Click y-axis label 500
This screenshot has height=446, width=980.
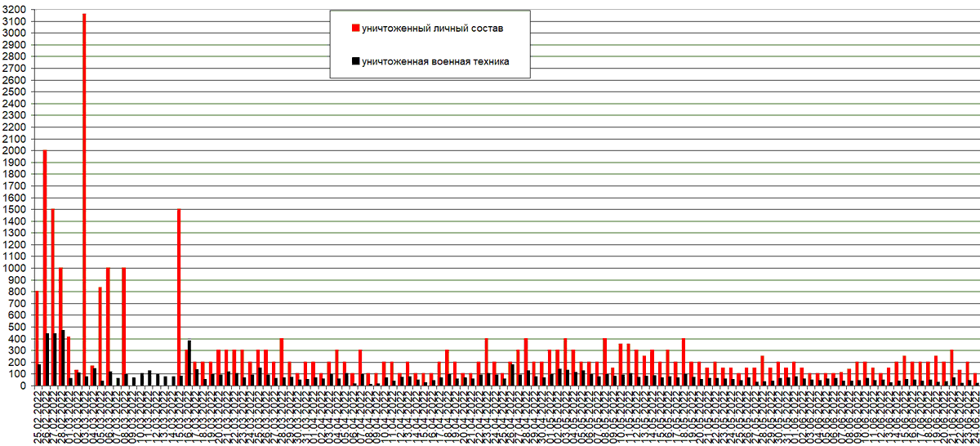click(17, 327)
